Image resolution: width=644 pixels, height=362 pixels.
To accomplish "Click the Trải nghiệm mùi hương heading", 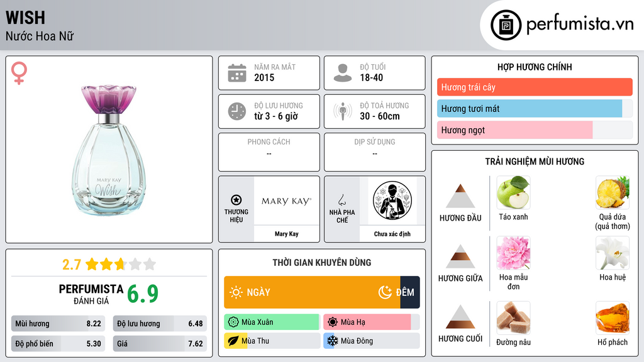I will tap(535, 162).
